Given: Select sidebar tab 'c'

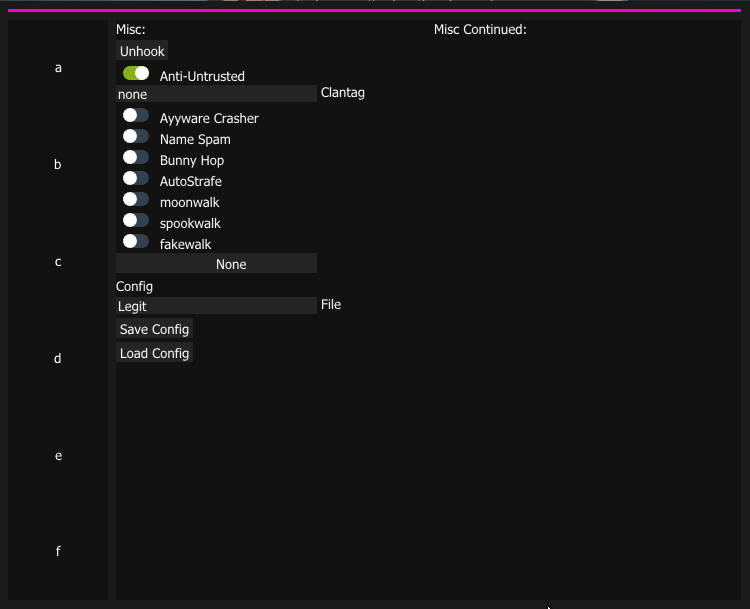Looking at the screenshot, I should (x=58, y=262).
